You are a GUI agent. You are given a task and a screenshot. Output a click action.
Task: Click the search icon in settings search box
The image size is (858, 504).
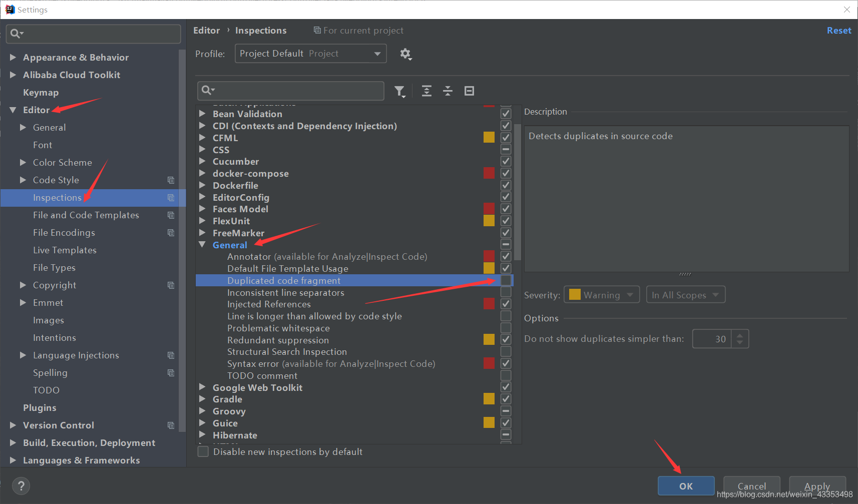[x=17, y=34]
